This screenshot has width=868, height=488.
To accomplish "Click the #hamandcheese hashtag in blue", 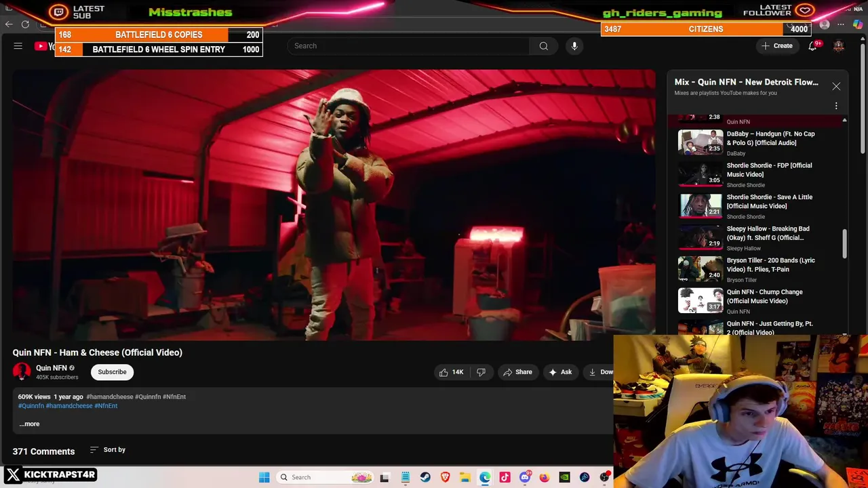I will (69, 406).
